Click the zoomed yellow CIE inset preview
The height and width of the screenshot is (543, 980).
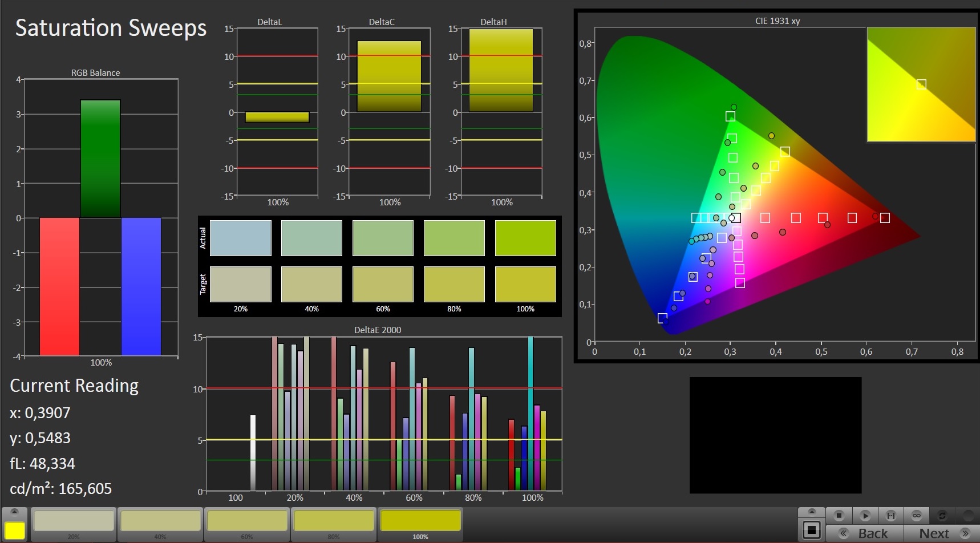[921, 84]
